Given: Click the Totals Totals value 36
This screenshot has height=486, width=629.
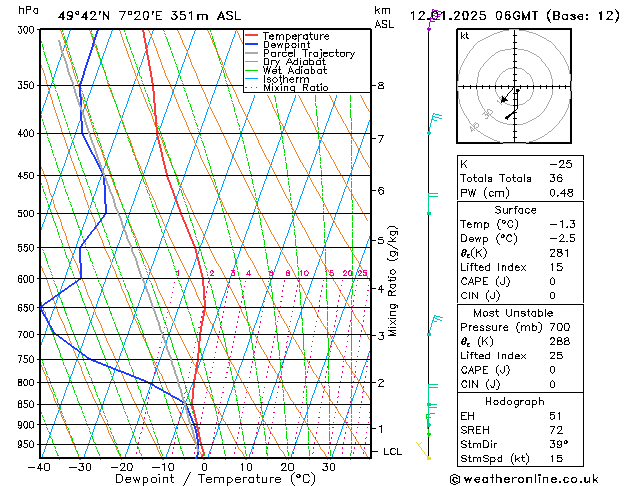Looking at the screenshot, I should [556, 178].
